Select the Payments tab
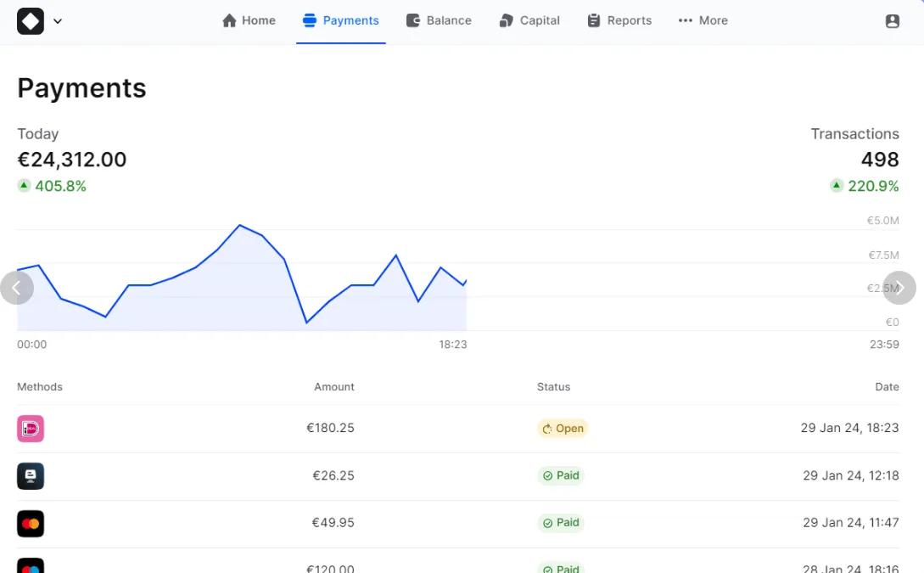The height and width of the screenshot is (573, 924). [341, 20]
